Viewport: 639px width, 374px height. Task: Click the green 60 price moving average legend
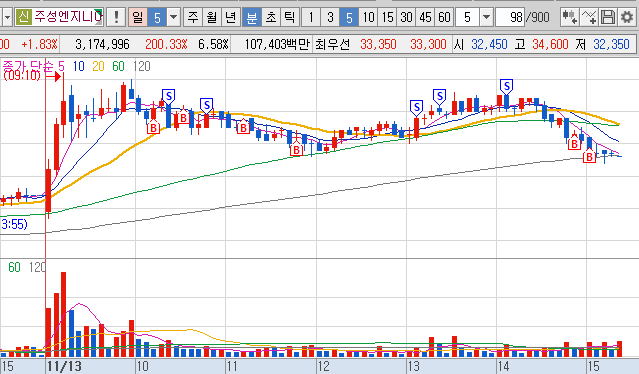(x=118, y=66)
